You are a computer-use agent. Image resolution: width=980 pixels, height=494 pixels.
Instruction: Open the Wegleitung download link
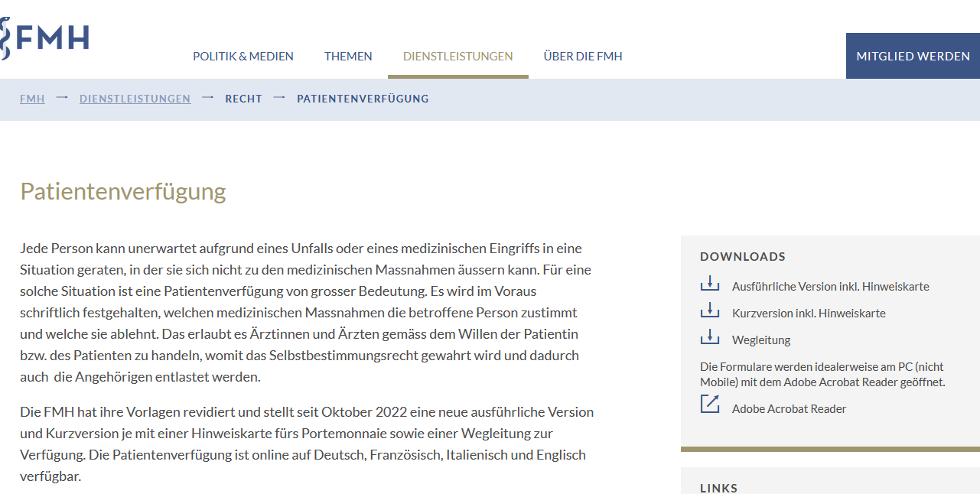click(x=761, y=340)
